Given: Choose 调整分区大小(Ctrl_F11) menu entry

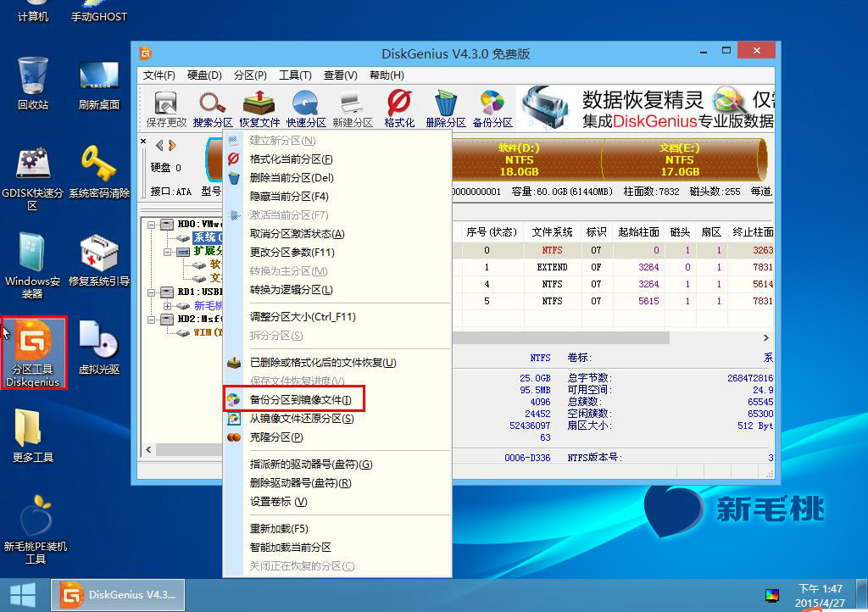Looking at the screenshot, I should (337, 317).
